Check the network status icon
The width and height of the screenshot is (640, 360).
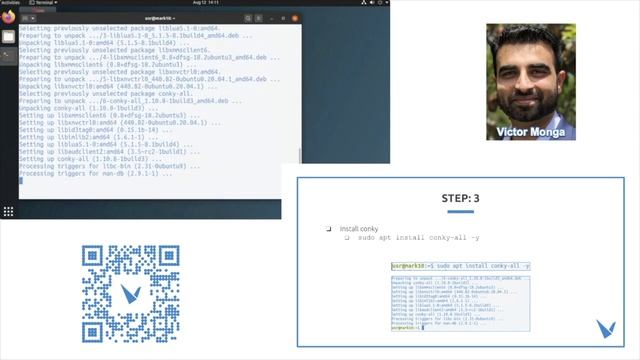click(363, 2)
